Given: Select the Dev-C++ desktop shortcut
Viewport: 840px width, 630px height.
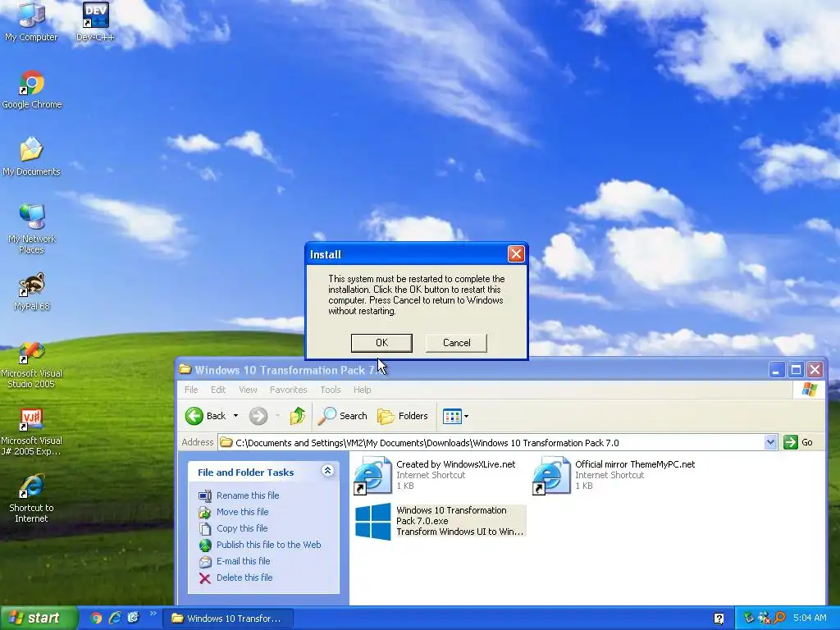Looking at the screenshot, I should pyautogui.click(x=95, y=22).
